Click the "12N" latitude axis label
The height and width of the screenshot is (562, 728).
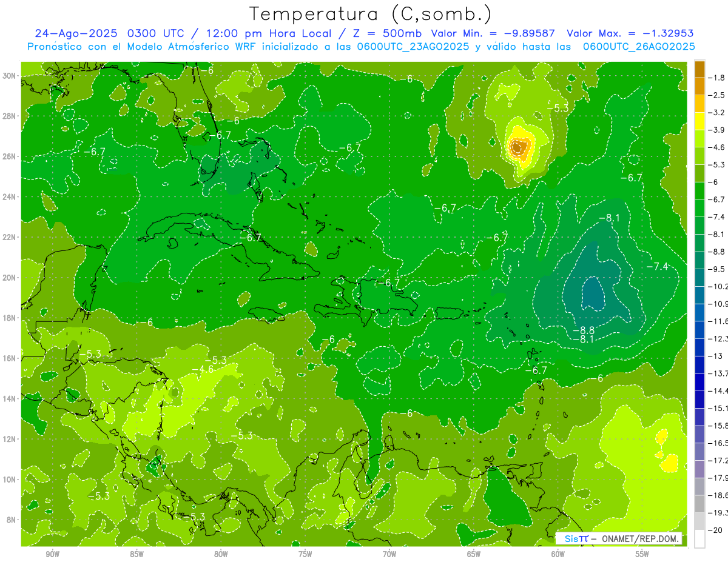click(10, 439)
